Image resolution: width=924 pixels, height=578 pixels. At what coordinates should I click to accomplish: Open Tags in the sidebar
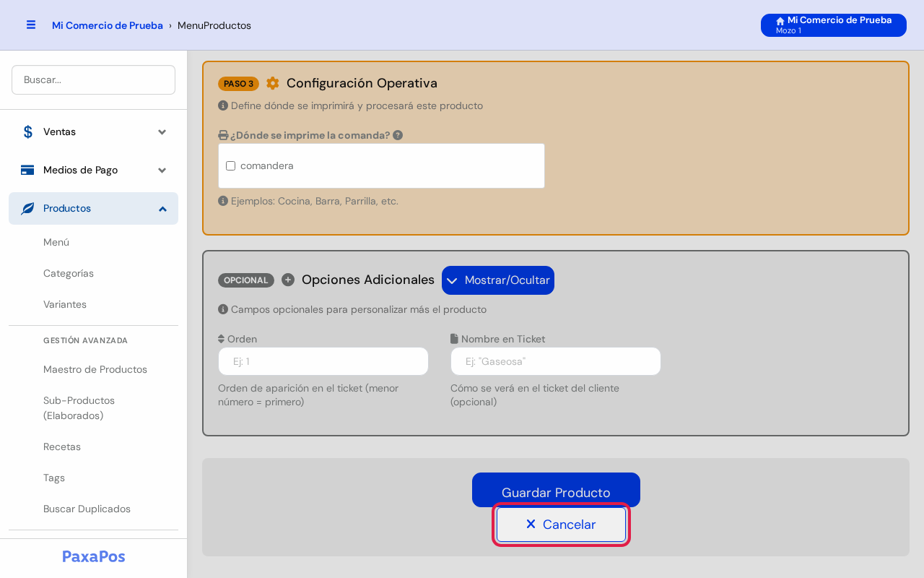click(54, 478)
